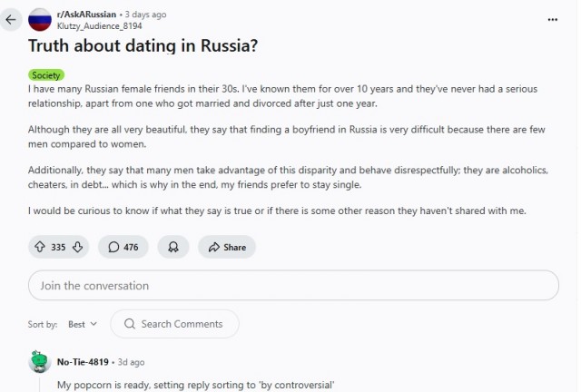Share the post
Image resolution: width=581 pixels, height=392 pixels.
[227, 247]
